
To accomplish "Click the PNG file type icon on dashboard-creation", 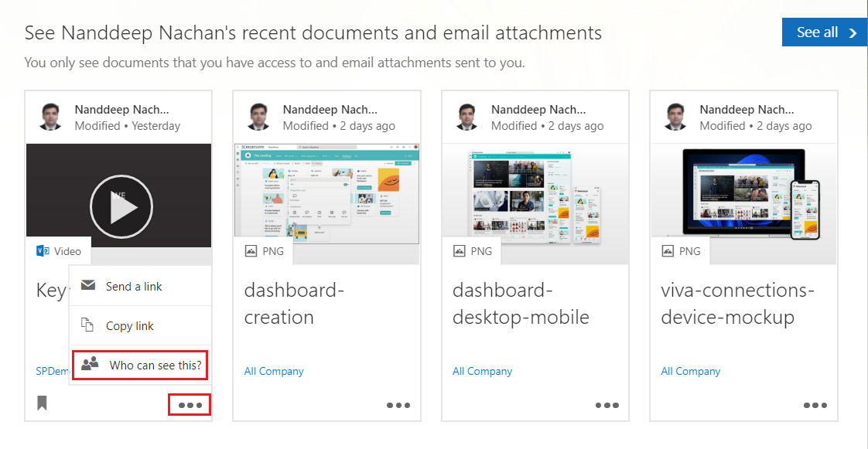I will [251, 251].
